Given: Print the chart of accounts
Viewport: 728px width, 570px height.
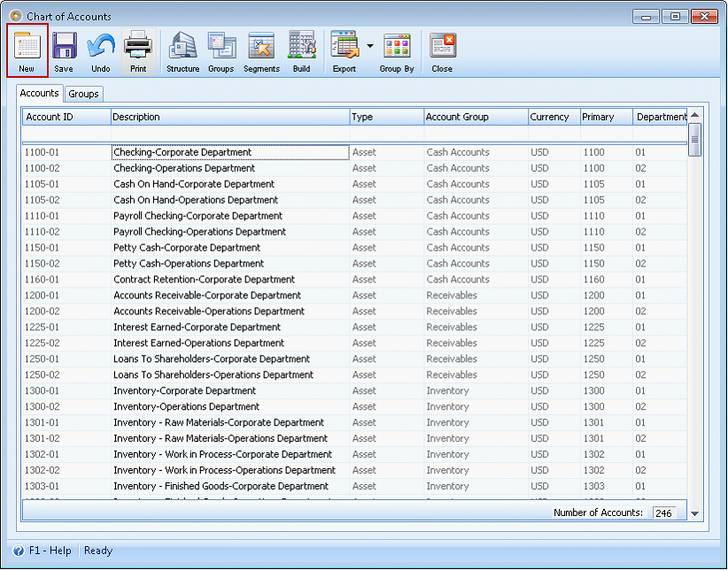Looking at the screenshot, I should point(138,50).
